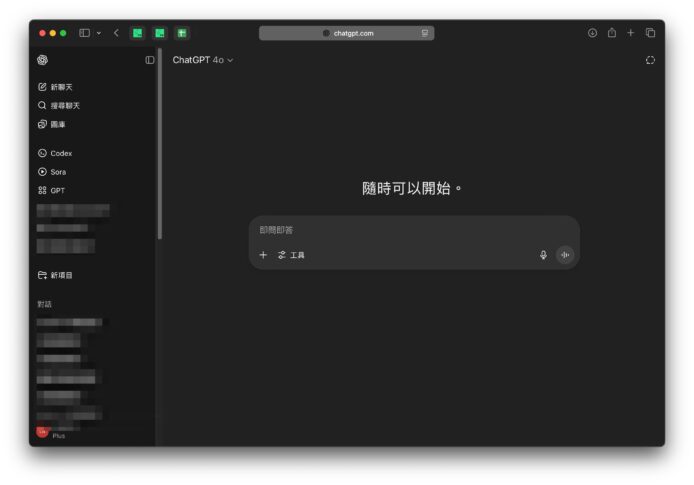Expand the ChatGPT 4o model selector
Screen dimensions: 694x485
(x=202, y=60)
